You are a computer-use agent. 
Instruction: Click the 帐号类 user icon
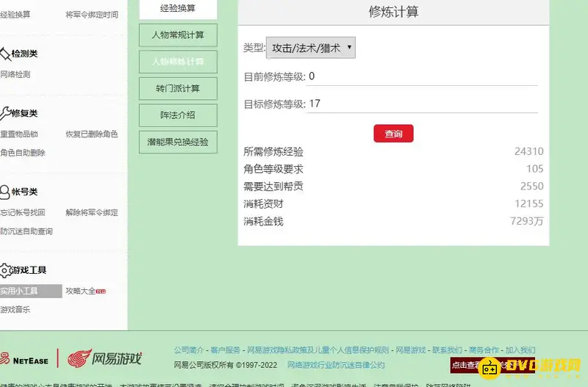(5, 192)
